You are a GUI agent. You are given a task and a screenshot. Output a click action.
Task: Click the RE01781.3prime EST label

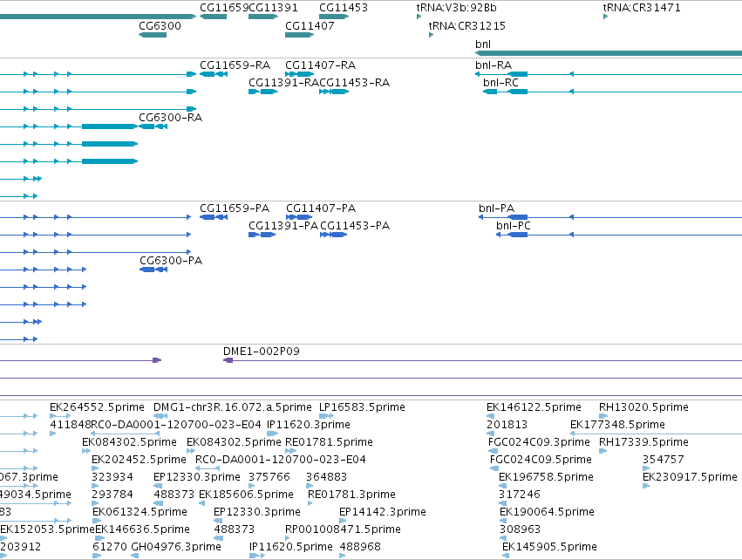click(x=351, y=495)
